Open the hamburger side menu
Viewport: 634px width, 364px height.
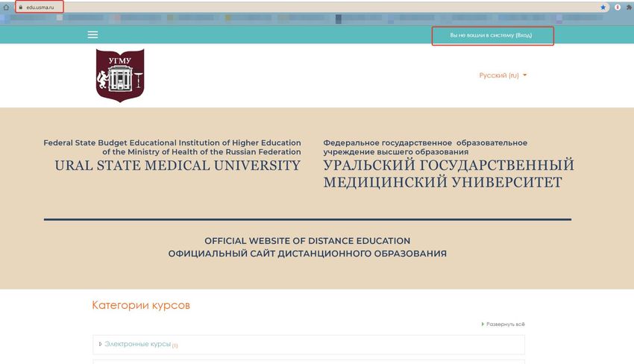point(92,35)
